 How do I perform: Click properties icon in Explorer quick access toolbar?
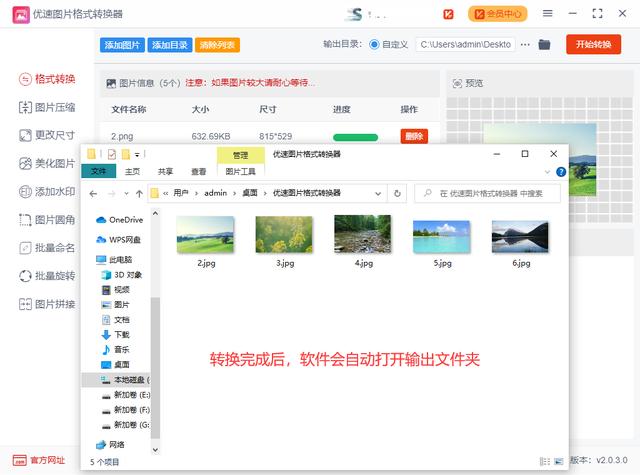coord(112,154)
